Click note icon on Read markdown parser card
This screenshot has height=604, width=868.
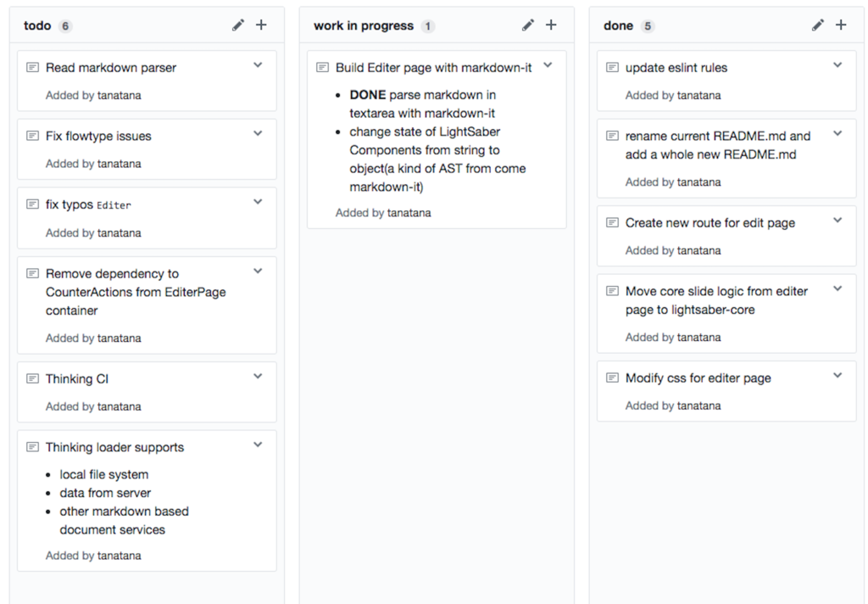pyautogui.click(x=33, y=68)
